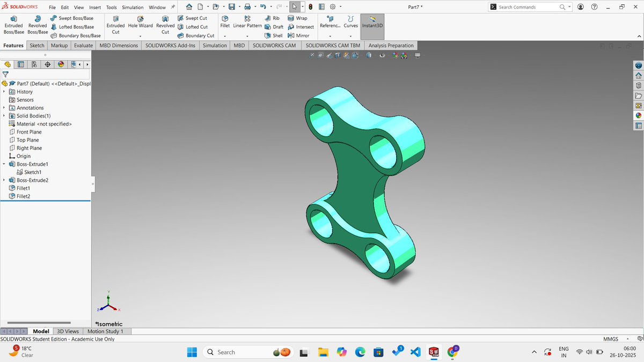Open the Hole Wizard tool
The width and height of the screenshot is (644, 362).
(141, 22)
